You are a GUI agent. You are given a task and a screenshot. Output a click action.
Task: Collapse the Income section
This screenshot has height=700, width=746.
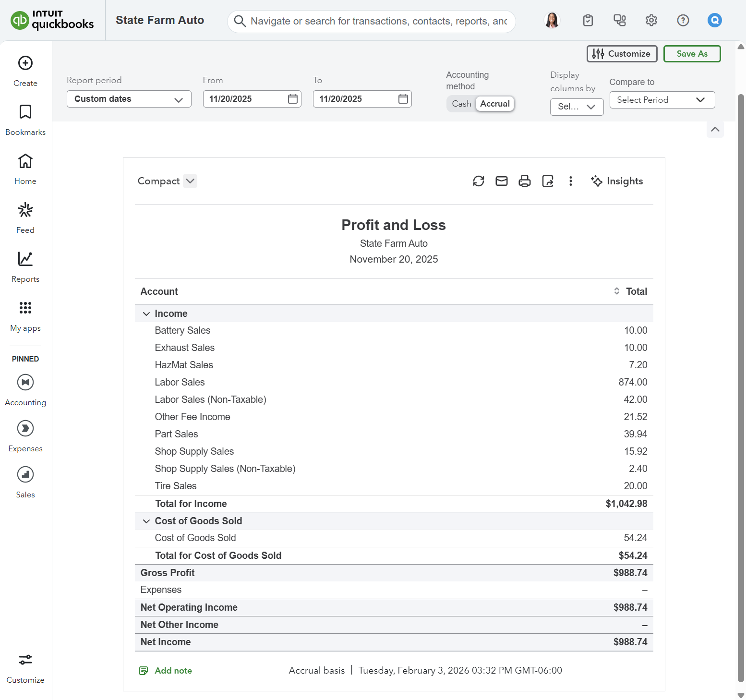click(x=146, y=314)
